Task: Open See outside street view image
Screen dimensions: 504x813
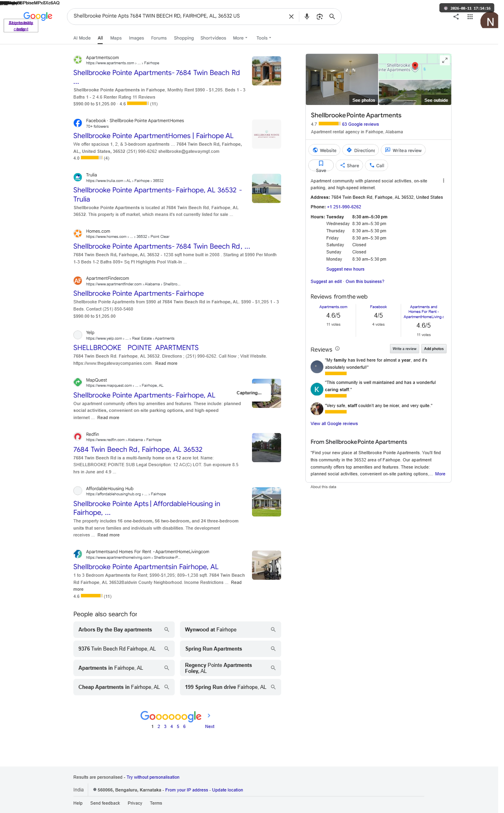Action: pyautogui.click(x=415, y=93)
